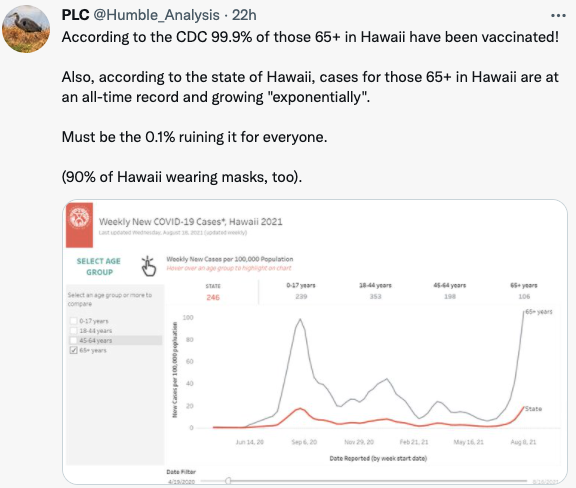Click the red Hawaii state seal logo
The width and height of the screenshot is (576, 488).
79,225
